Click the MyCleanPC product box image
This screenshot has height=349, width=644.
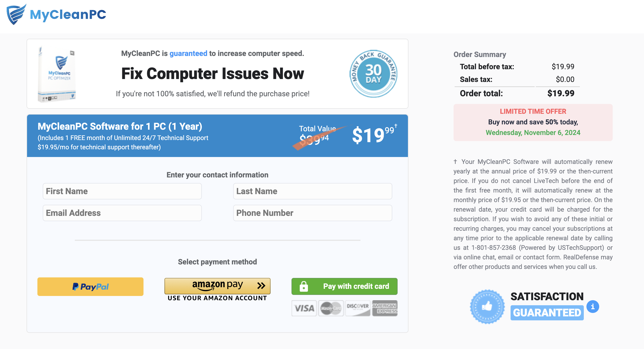click(57, 74)
